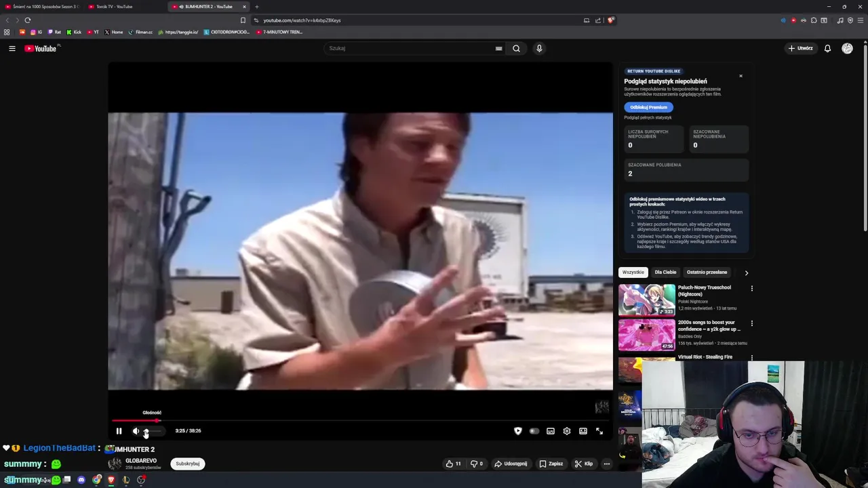Click the address bar URL

click(x=302, y=20)
